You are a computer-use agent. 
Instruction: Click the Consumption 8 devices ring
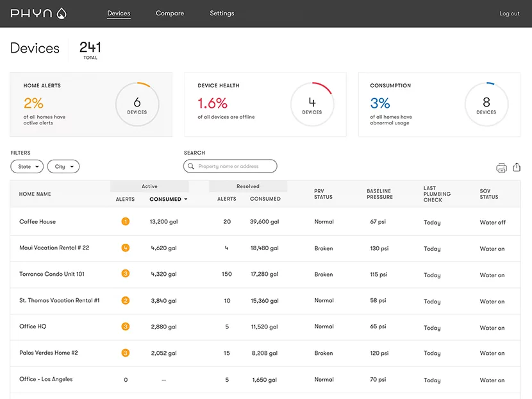(486, 105)
